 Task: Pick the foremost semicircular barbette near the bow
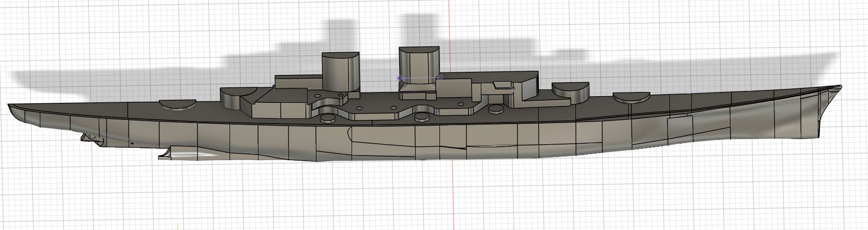(x=631, y=98)
